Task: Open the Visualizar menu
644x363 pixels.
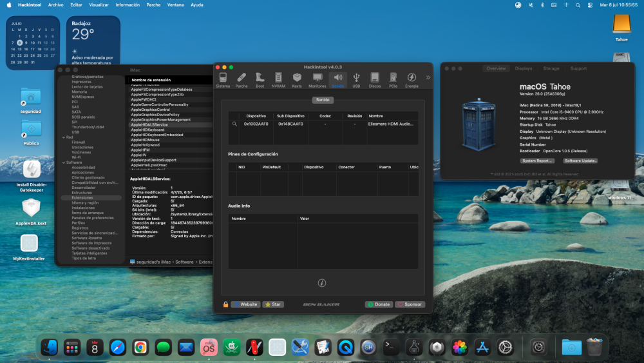Action: tap(99, 5)
